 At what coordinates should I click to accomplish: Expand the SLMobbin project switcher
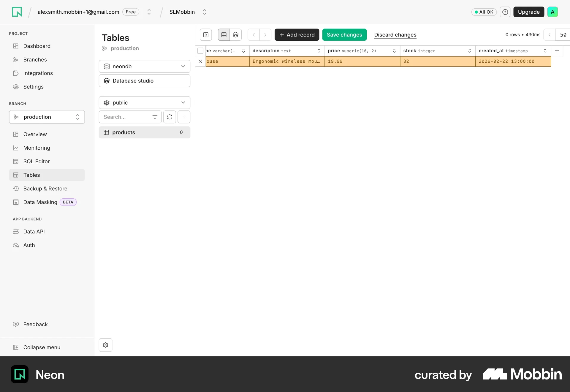click(x=205, y=12)
